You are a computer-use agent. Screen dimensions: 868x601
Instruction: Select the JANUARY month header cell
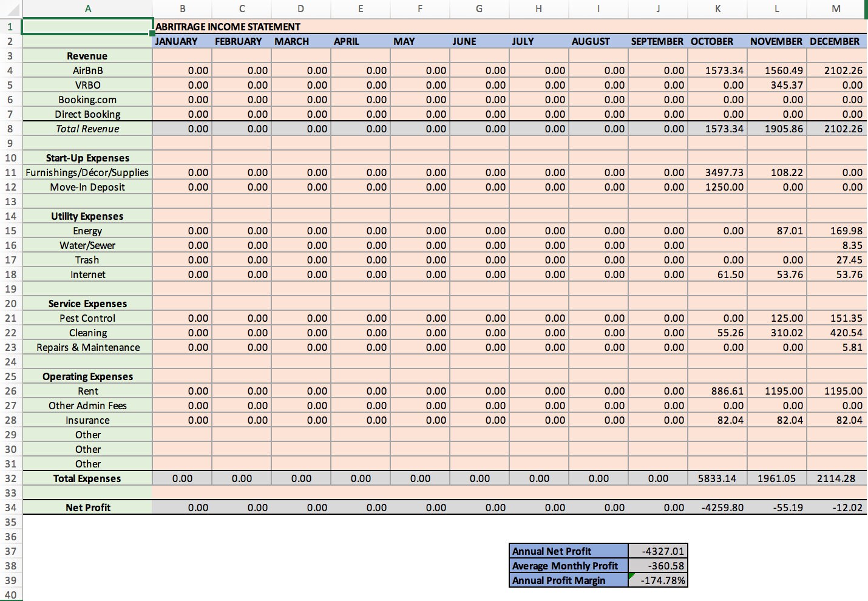[182, 41]
